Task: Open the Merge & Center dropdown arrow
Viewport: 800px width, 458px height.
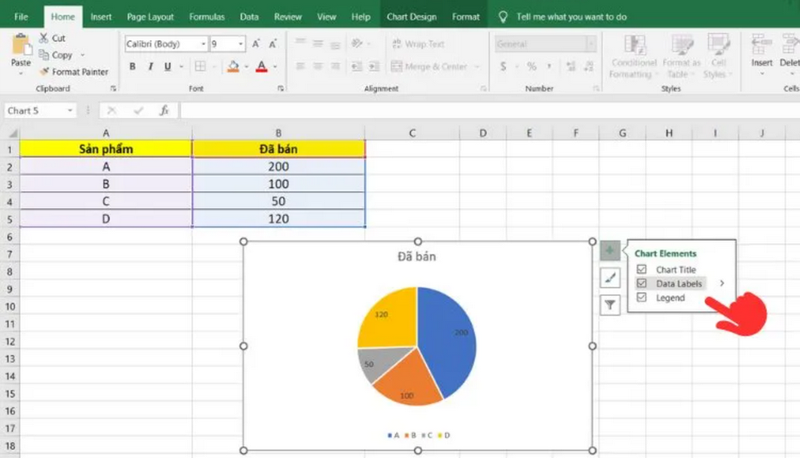Action: coord(477,66)
